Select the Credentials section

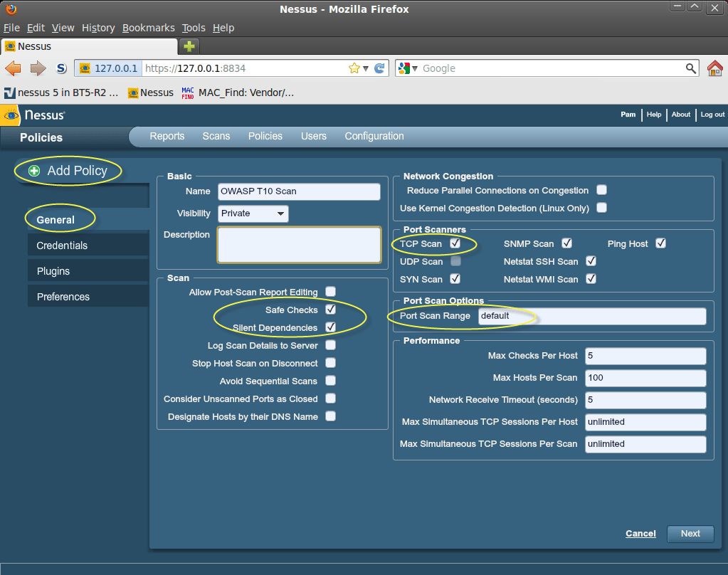pos(88,246)
